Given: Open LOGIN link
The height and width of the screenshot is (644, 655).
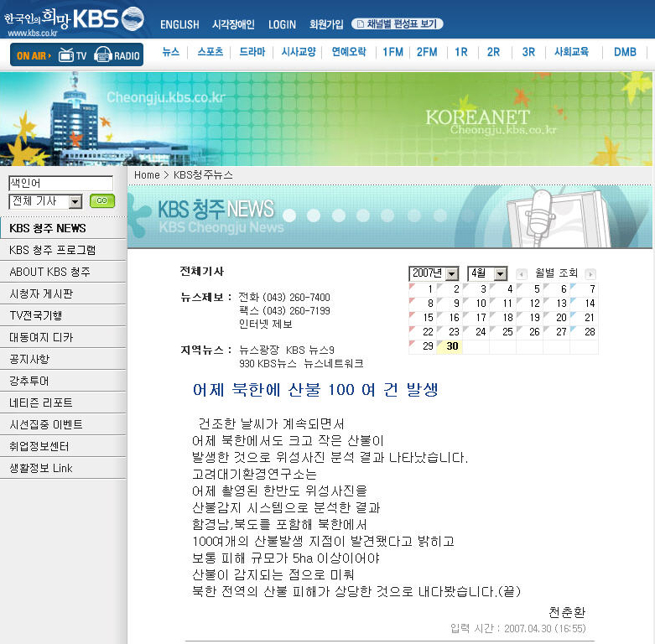Looking at the screenshot, I should tap(282, 24).
